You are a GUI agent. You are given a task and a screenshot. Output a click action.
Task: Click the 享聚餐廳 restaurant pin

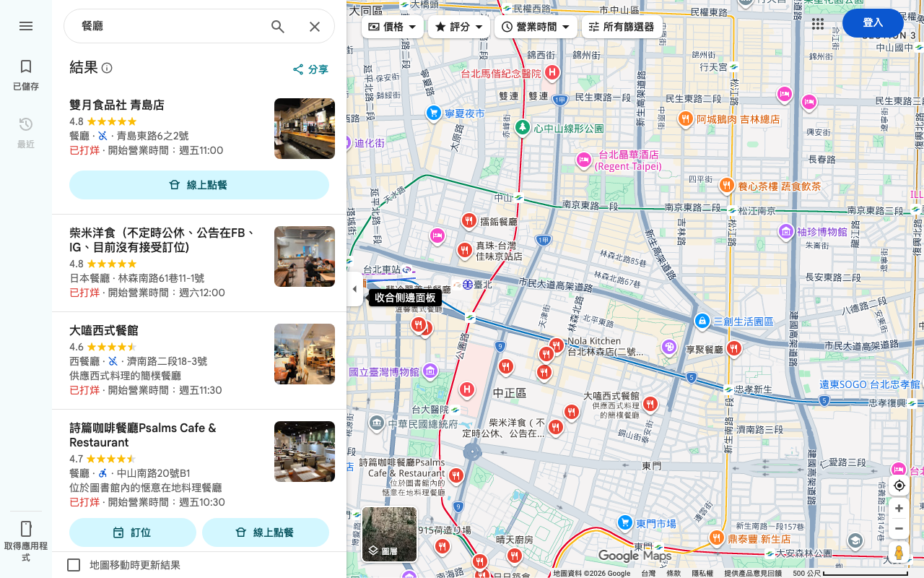(734, 349)
